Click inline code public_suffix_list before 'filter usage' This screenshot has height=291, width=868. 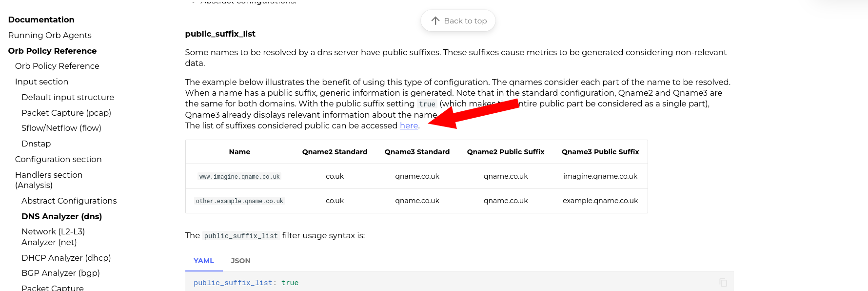(241, 236)
